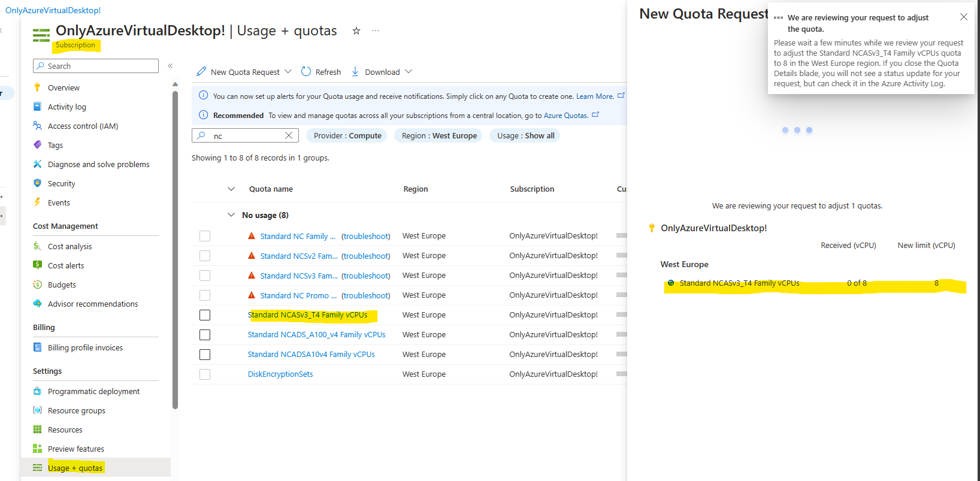Tick checkbox for Standard NCASv3_T4 Family vCPUs
The image size is (980, 481).
[205, 315]
